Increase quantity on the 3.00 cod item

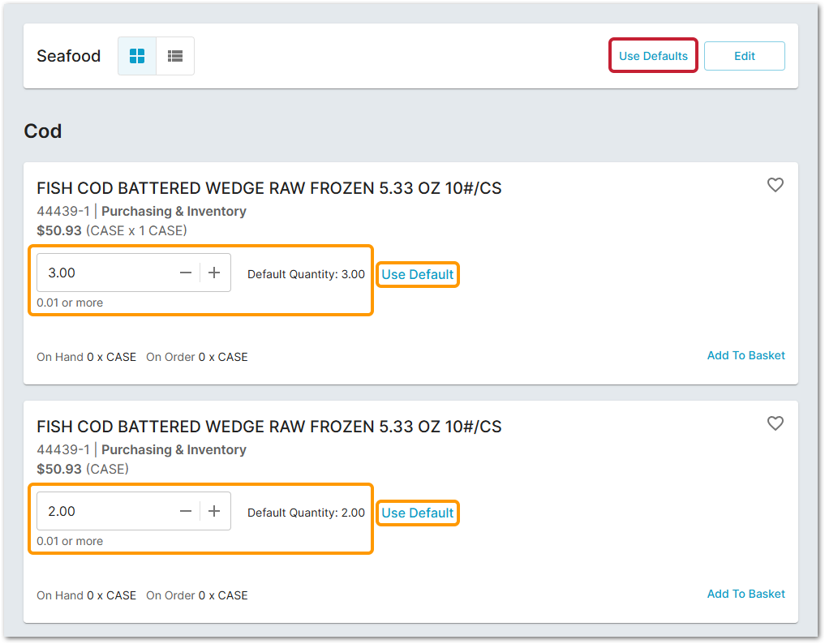pos(214,273)
